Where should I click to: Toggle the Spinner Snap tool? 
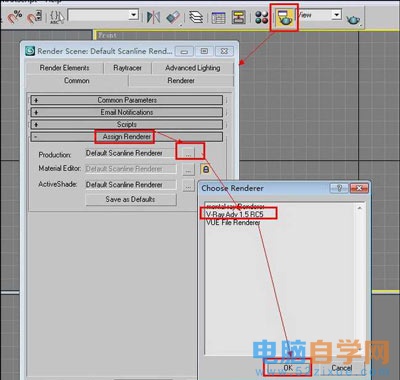pyautogui.click(x=34, y=17)
